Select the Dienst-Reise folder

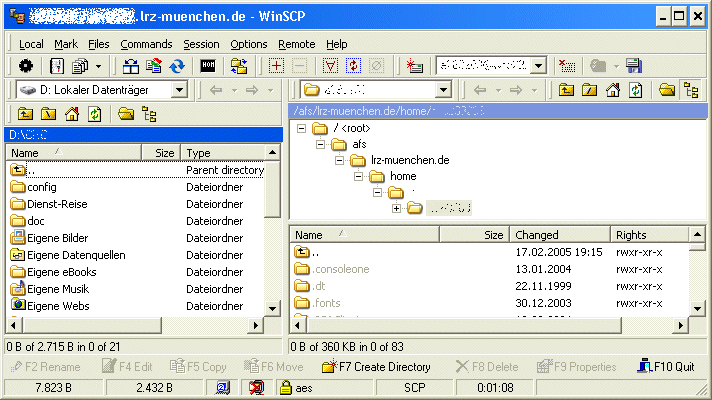tap(57, 204)
